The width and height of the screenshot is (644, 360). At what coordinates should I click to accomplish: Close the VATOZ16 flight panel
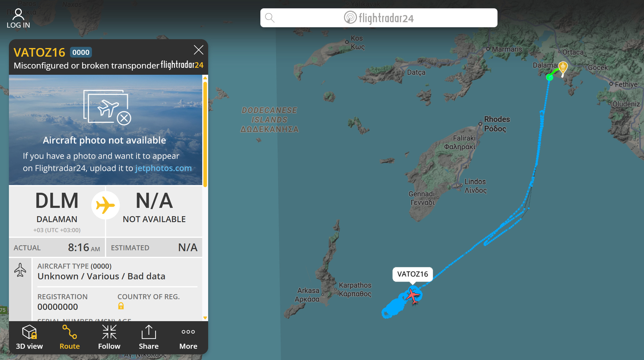pos(198,50)
